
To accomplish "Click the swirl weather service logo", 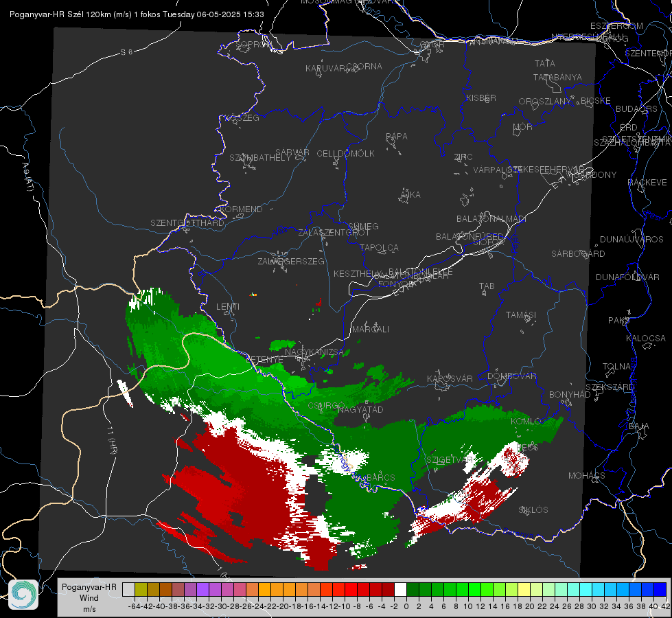I will coord(23,595).
